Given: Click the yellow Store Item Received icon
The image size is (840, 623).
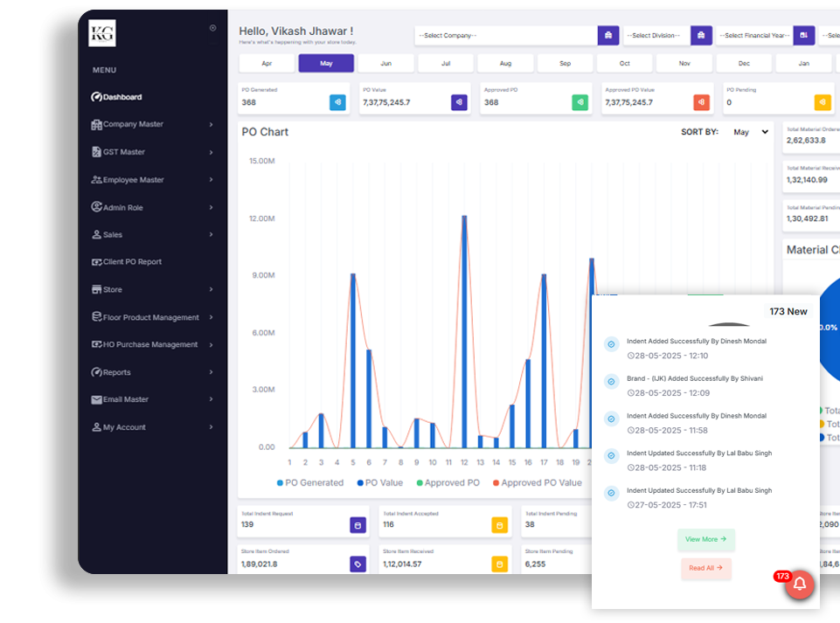Looking at the screenshot, I should coord(499,564).
